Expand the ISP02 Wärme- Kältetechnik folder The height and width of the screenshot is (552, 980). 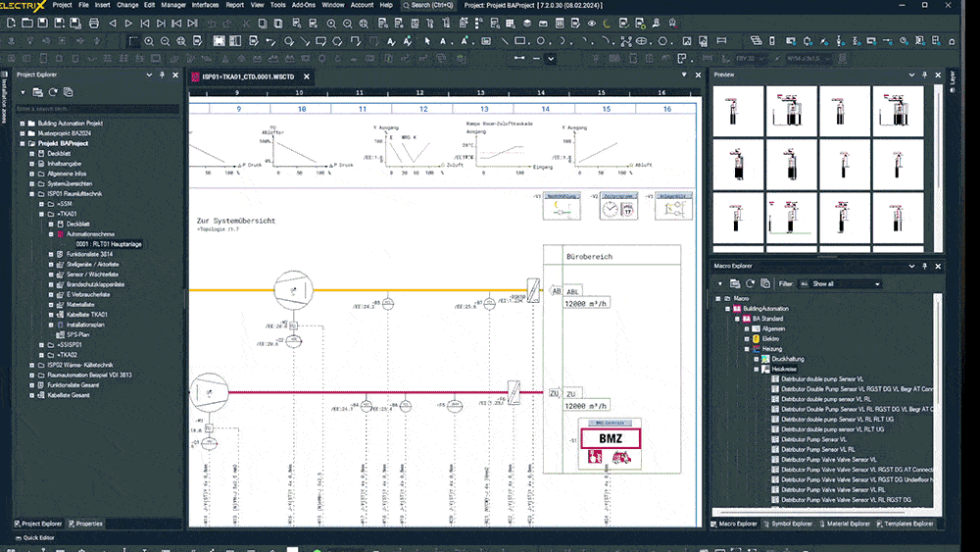point(32,364)
